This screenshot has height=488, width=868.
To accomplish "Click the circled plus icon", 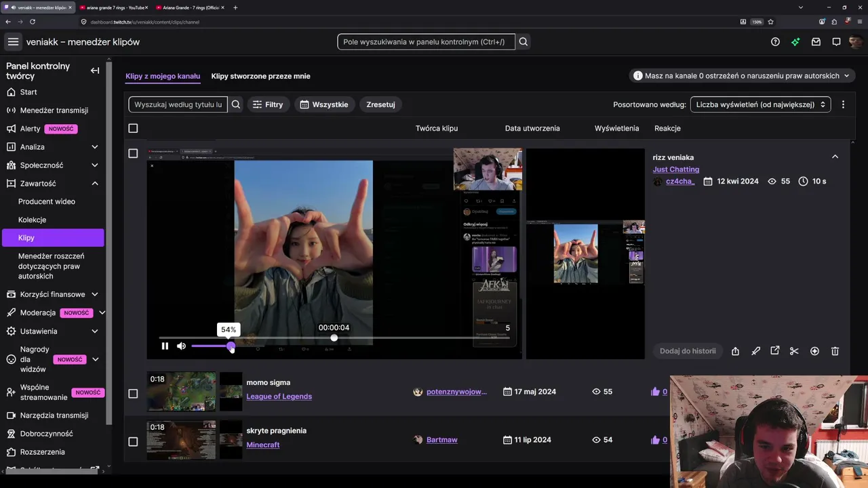I will pos(814,351).
